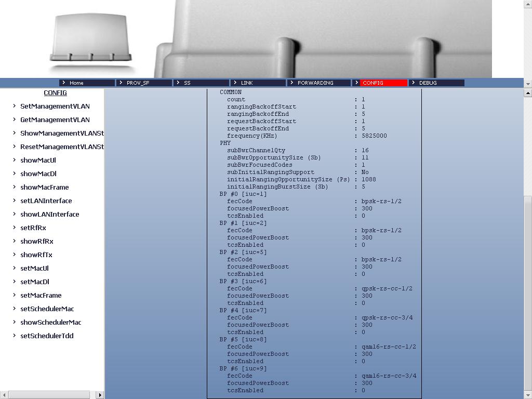This screenshot has height=399, width=532.
Task: Open the SetManagementVLAN link
Action: click(55, 106)
